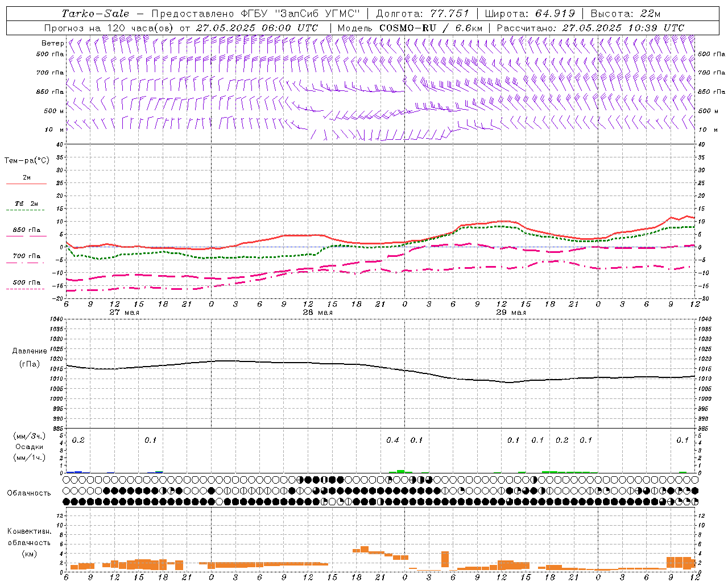Viewport: 728px width, 582px height.
Task: Click the 'Облачность' cloud cover row label
Action: pos(29,493)
